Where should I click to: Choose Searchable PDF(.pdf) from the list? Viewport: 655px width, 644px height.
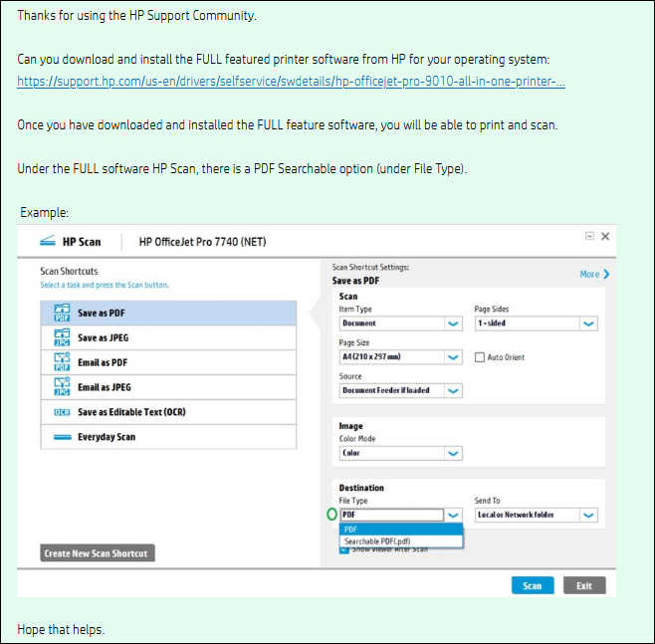click(384, 541)
